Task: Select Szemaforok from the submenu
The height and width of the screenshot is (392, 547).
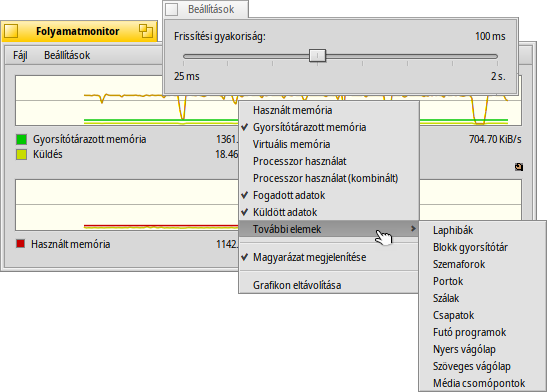Action: [482, 264]
